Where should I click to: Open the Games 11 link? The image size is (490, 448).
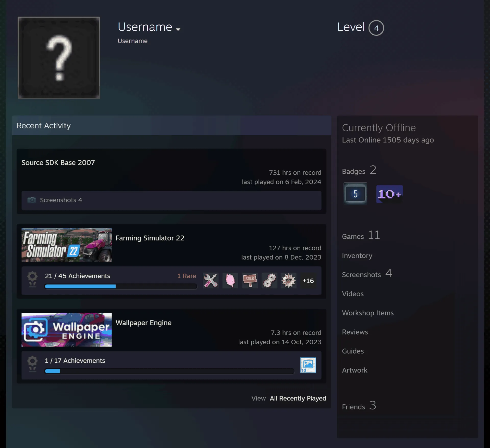(x=361, y=235)
